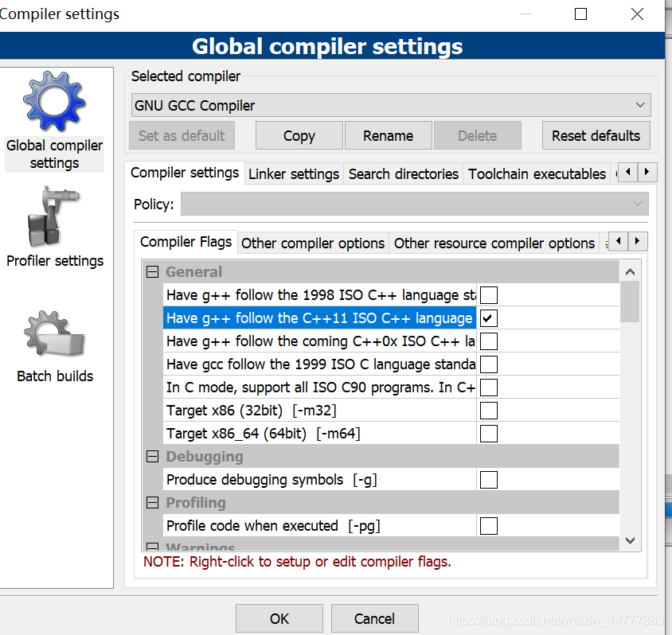Select In C mode, support ISO C90 row
672x635 pixels.
pos(319,388)
